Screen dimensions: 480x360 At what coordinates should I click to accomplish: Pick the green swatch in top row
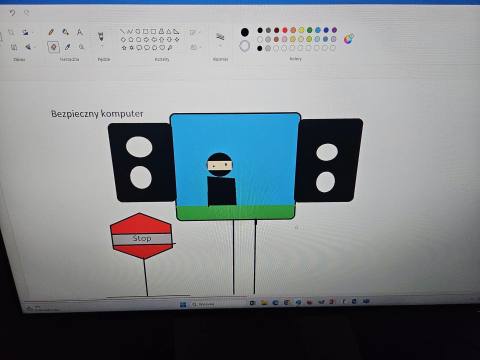pyautogui.click(x=310, y=30)
